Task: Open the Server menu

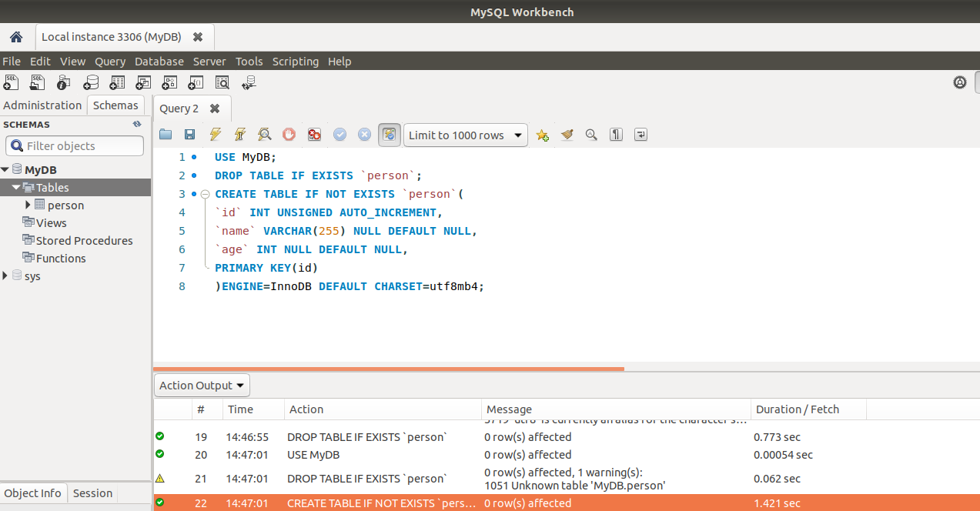Action: pyautogui.click(x=209, y=62)
